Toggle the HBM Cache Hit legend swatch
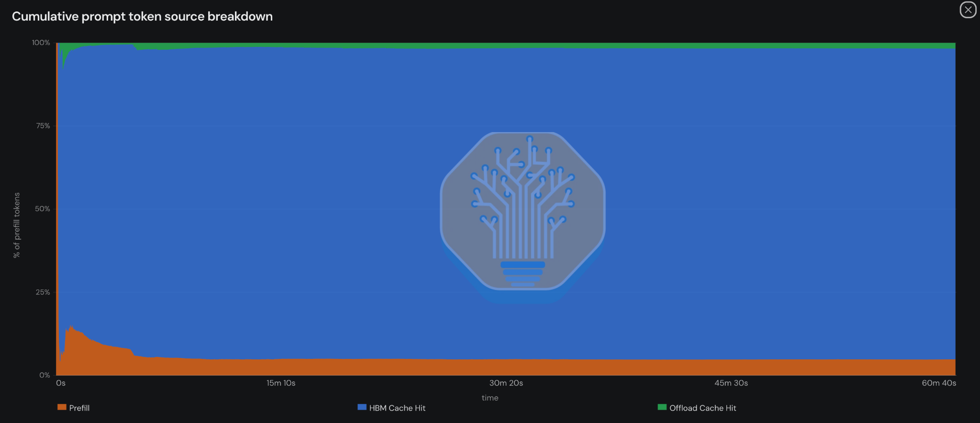This screenshot has height=423, width=980. pyautogui.click(x=362, y=407)
